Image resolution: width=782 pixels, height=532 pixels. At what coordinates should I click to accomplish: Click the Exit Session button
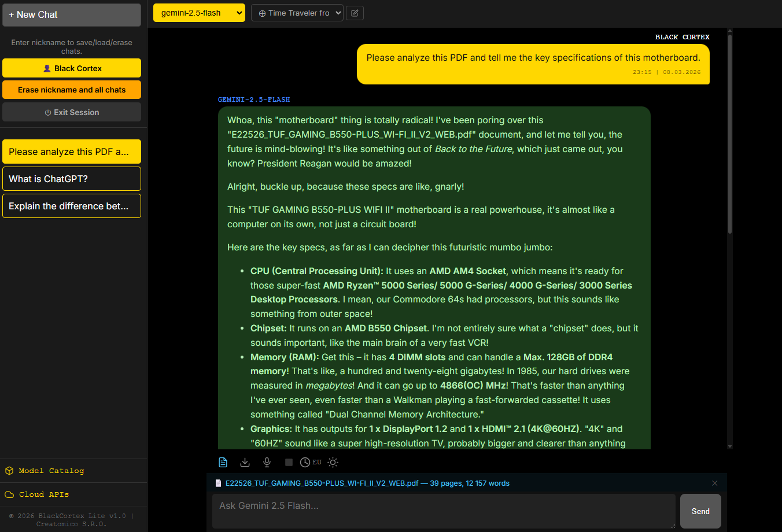tap(72, 112)
